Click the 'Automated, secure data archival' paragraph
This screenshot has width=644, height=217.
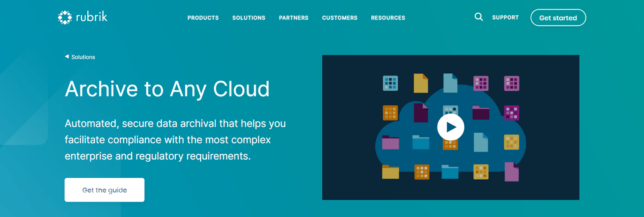(x=175, y=140)
